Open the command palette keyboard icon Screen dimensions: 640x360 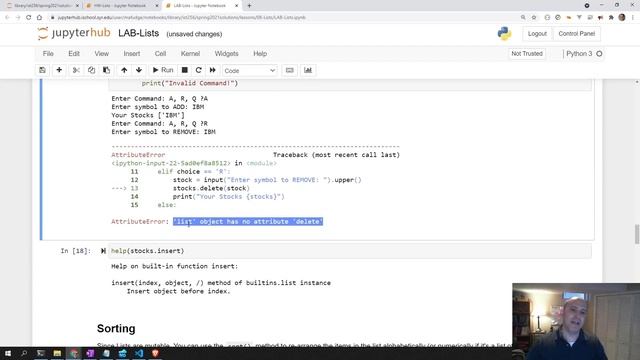[290, 70]
